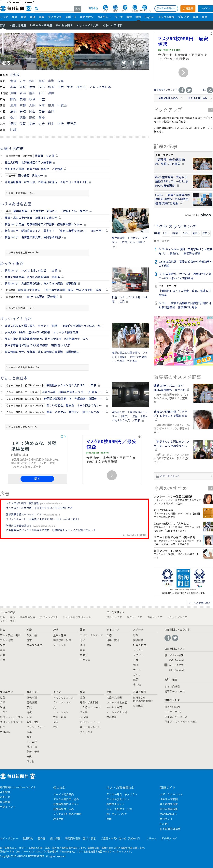Open the 大盛り北海道 sub-navigation item
213x868 pixels.
(x=18, y=25)
